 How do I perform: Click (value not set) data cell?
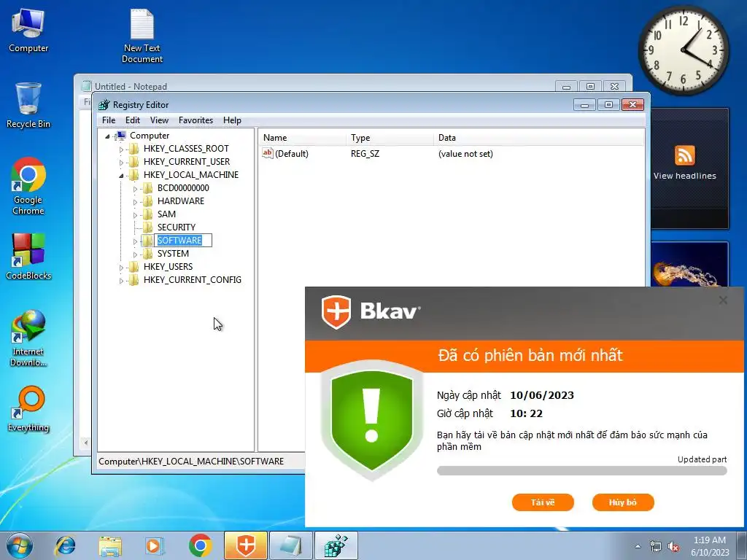(465, 154)
